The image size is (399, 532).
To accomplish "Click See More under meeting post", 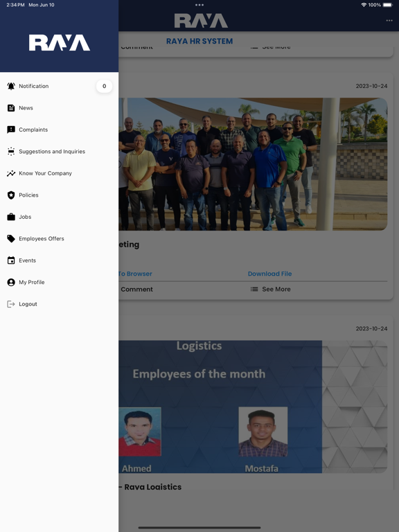I will [276, 290].
